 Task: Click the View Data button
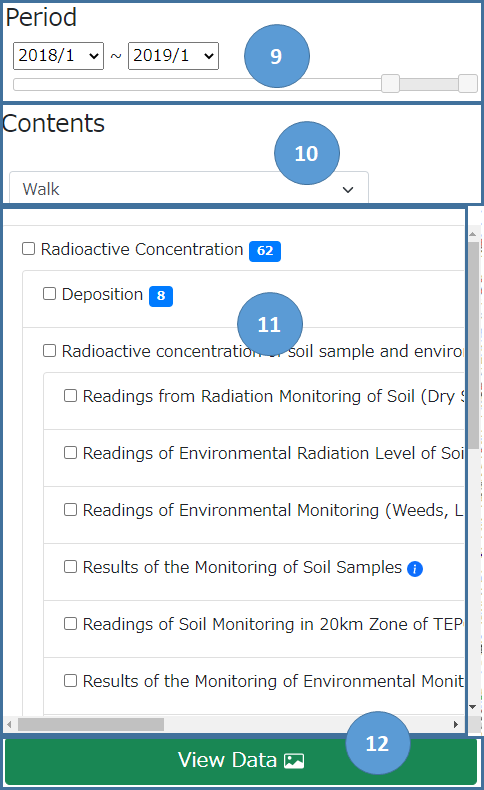click(x=241, y=761)
